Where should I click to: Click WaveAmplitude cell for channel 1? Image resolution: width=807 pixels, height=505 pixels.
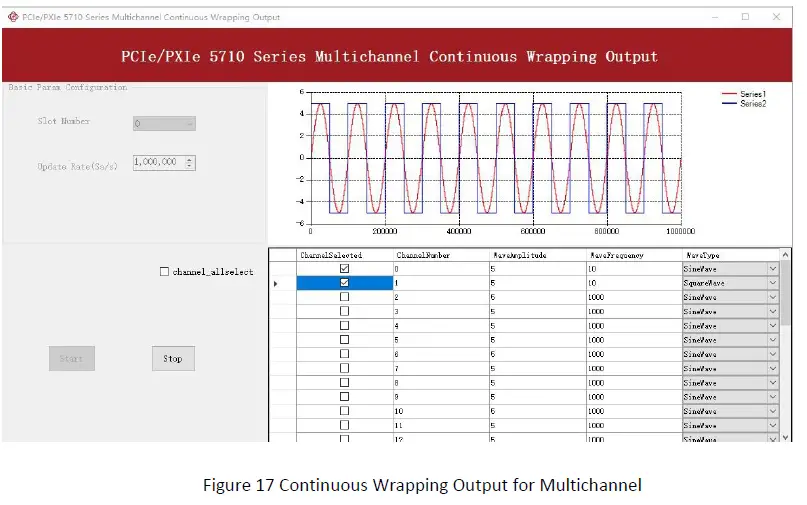538,283
